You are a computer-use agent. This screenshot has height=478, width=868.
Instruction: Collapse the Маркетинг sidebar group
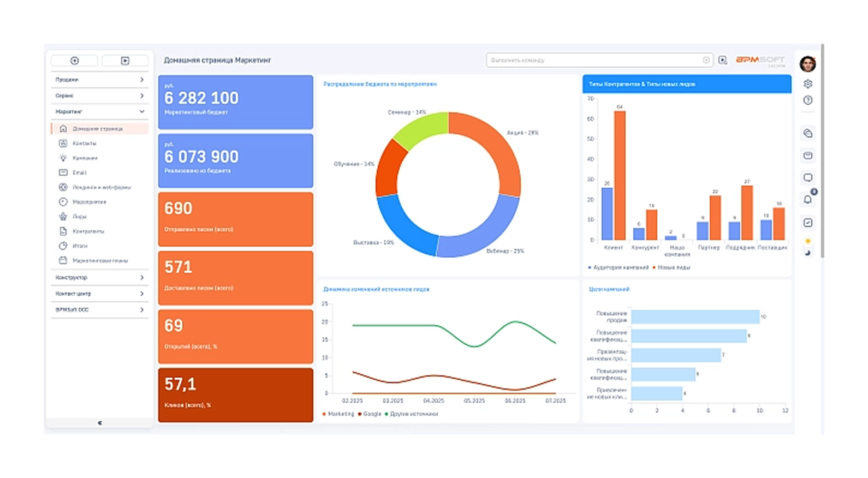99,111
